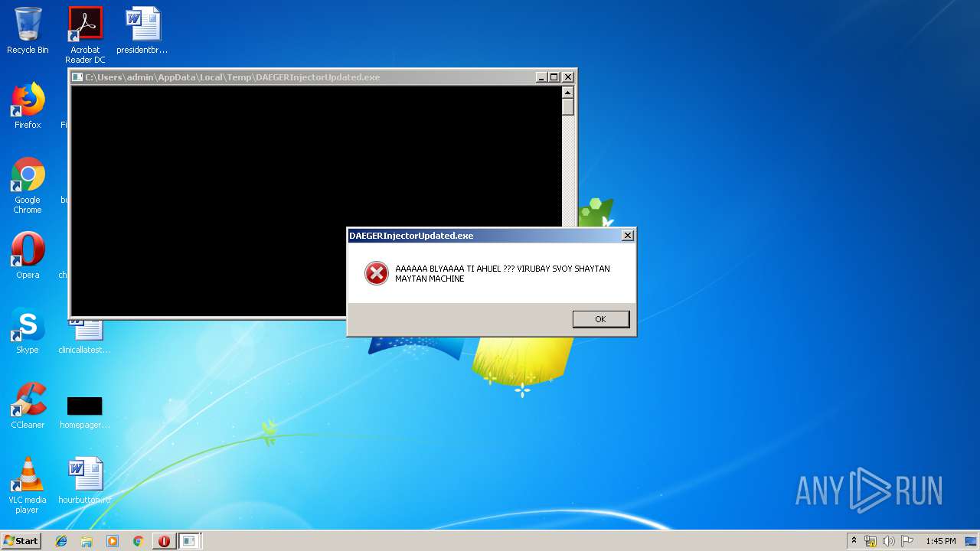Click the error message text starting AAAAAA BLYAAAA
Screen dimensions: 980x551
[x=502, y=273]
